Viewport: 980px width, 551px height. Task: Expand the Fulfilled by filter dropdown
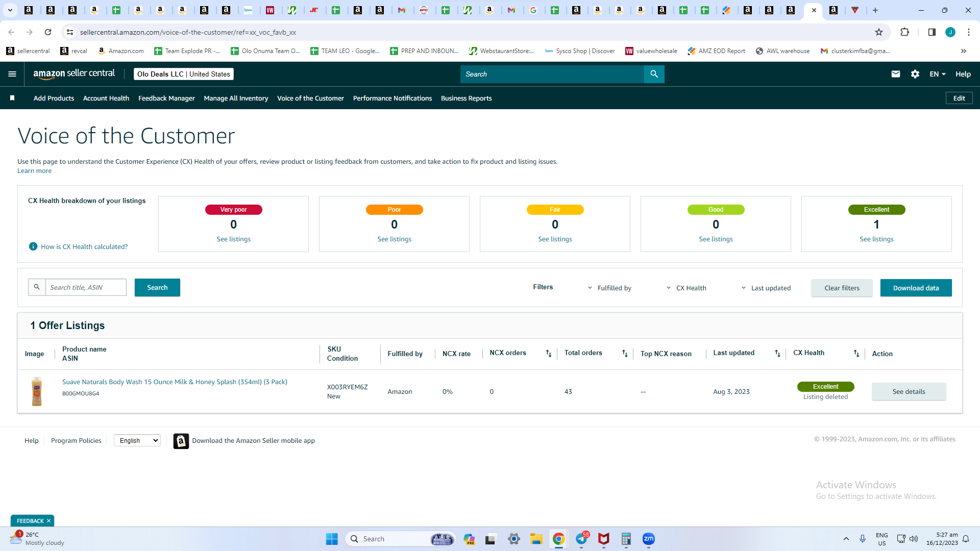coord(609,288)
